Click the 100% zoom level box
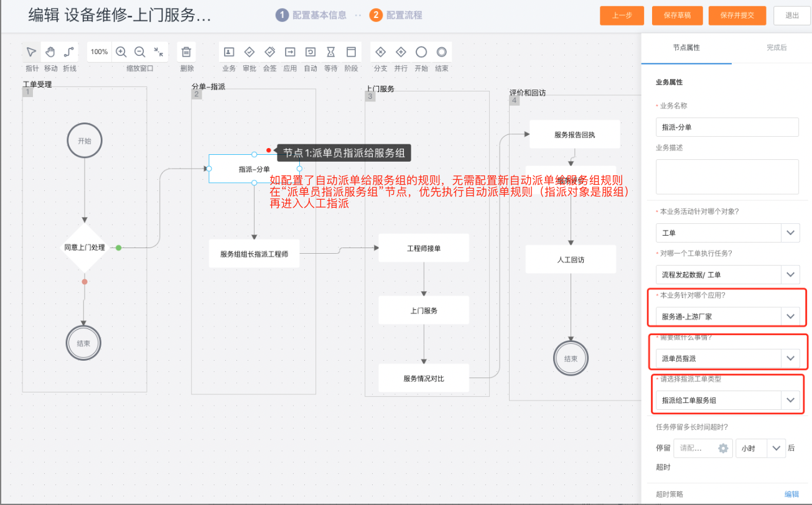This screenshot has width=812, height=505. (100, 52)
